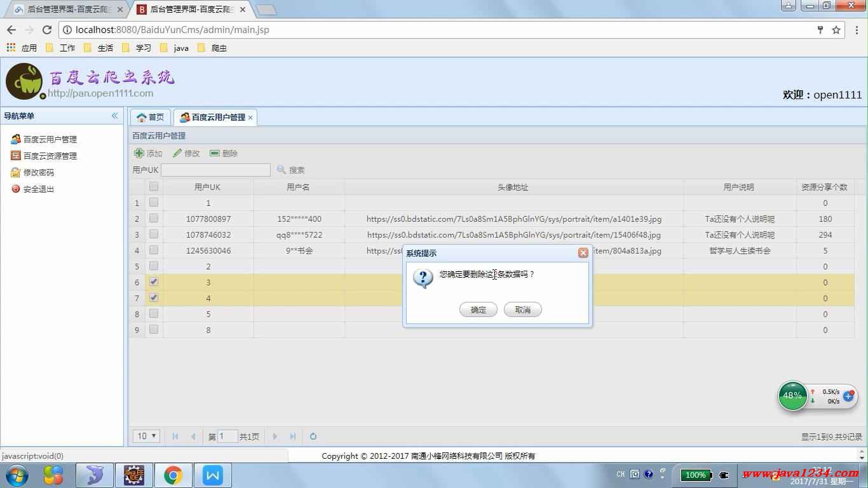Open the Java EE IDE taskbar icon

pyautogui.click(x=133, y=475)
